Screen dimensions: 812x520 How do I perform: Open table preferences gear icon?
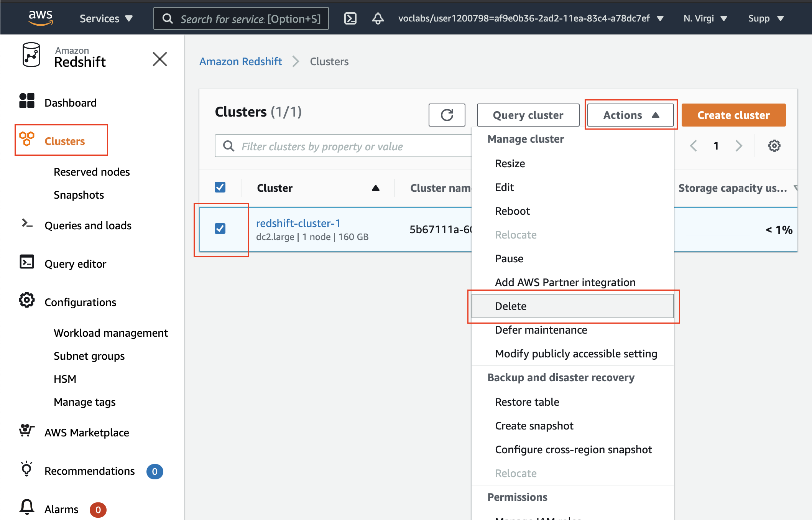click(x=774, y=146)
